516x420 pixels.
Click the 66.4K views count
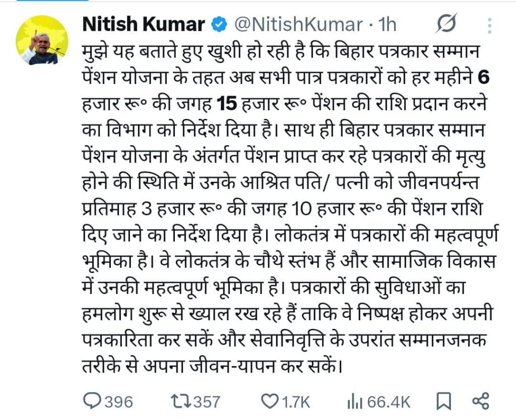pyautogui.click(x=389, y=402)
